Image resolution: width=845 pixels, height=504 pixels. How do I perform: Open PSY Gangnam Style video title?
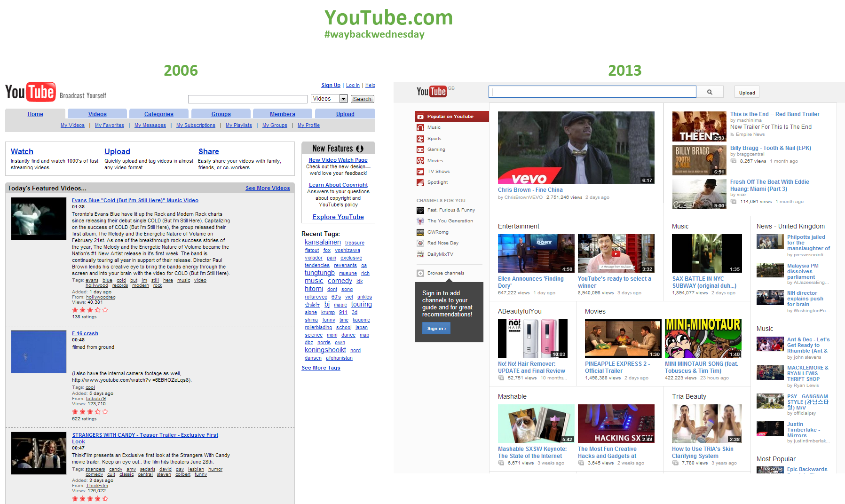coord(808,402)
